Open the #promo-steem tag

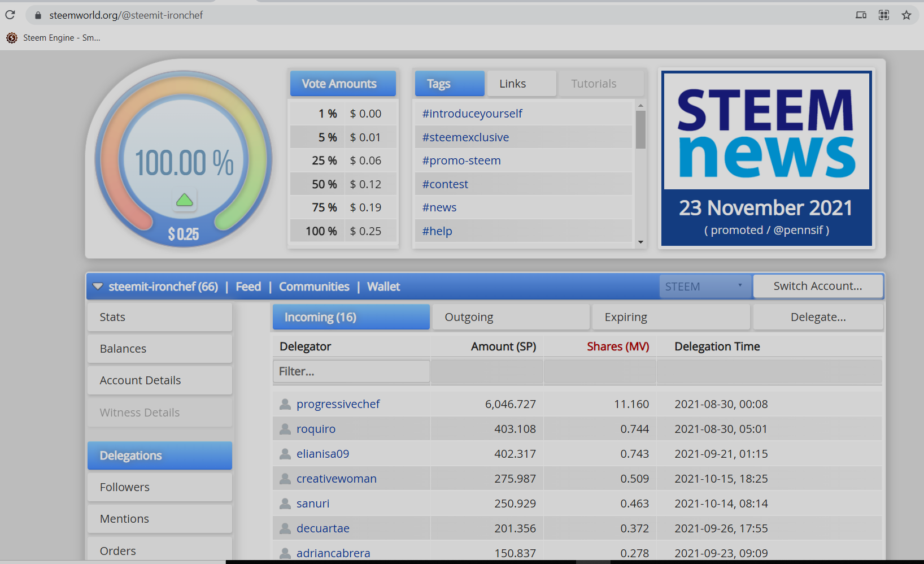point(461,160)
